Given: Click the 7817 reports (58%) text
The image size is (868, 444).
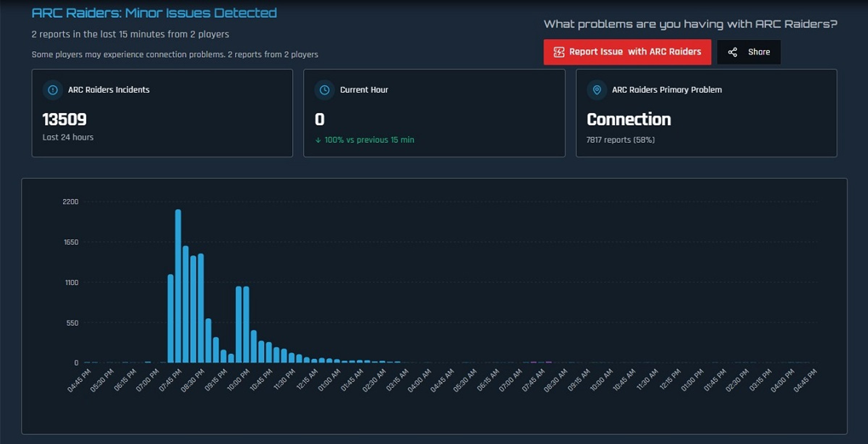Looking at the screenshot, I should (620, 140).
